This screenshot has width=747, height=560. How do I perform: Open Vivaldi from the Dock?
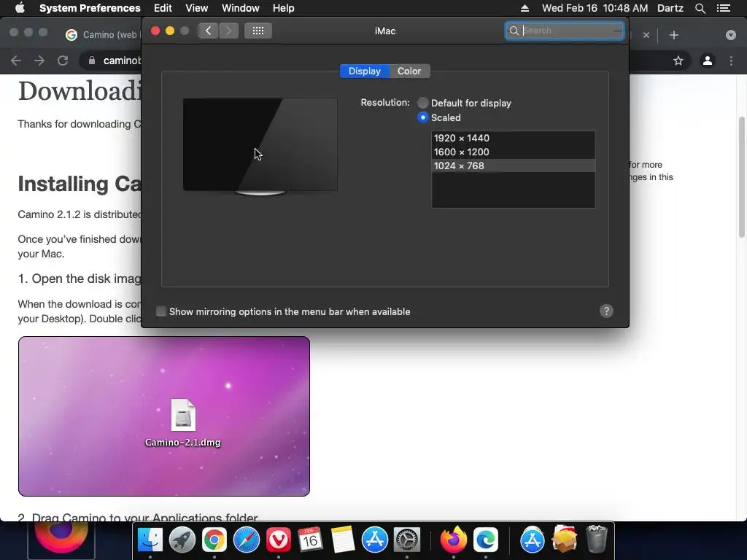pos(279,540)
